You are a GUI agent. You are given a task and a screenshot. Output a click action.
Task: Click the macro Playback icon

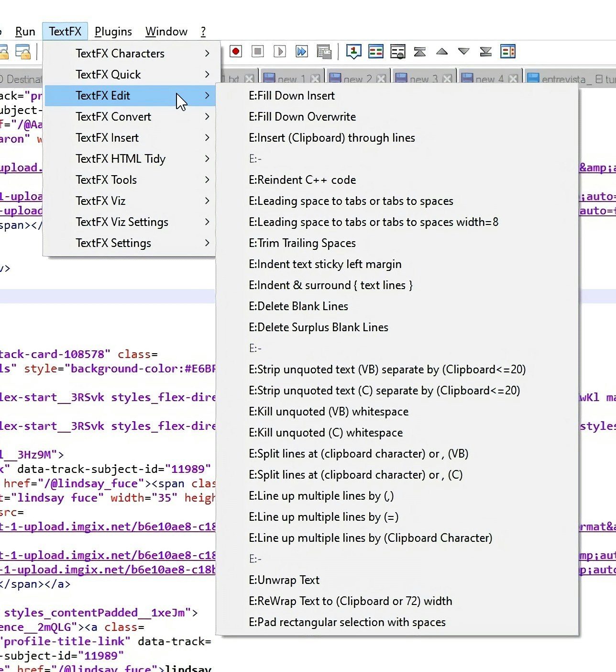280,51
